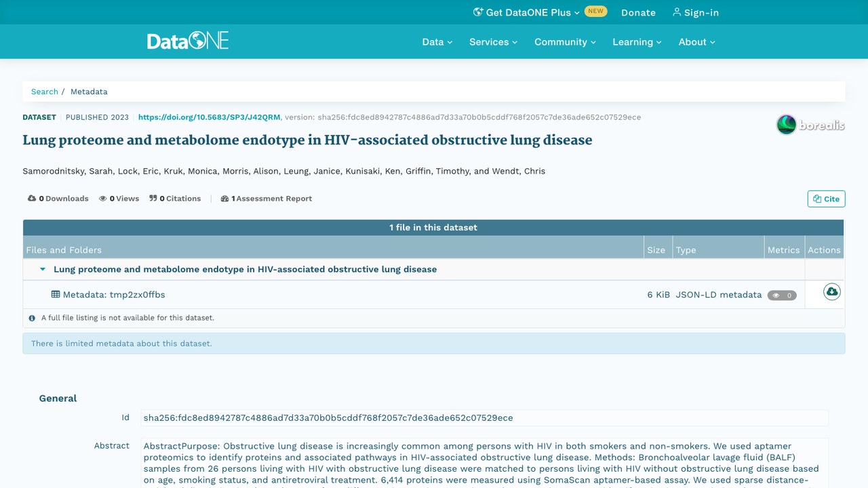The height and width of the screenshot is (488, 868).
Task: Open the Services menu
Action: click(493, 42)
